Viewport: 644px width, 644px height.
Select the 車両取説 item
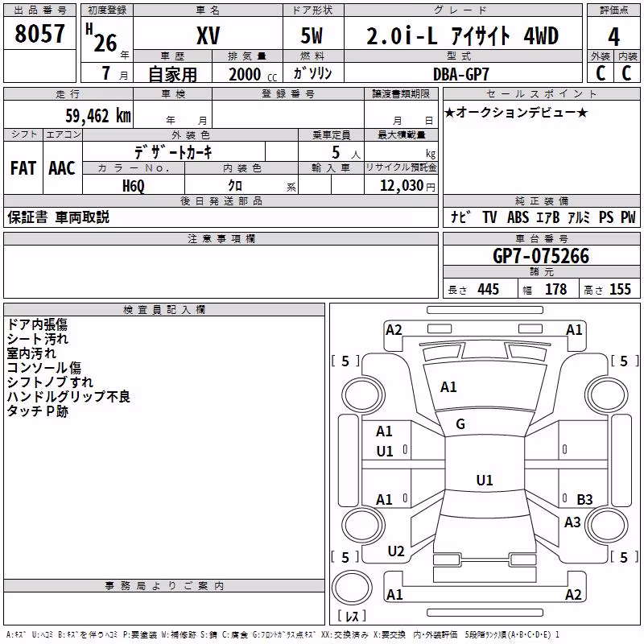(82, 217)
